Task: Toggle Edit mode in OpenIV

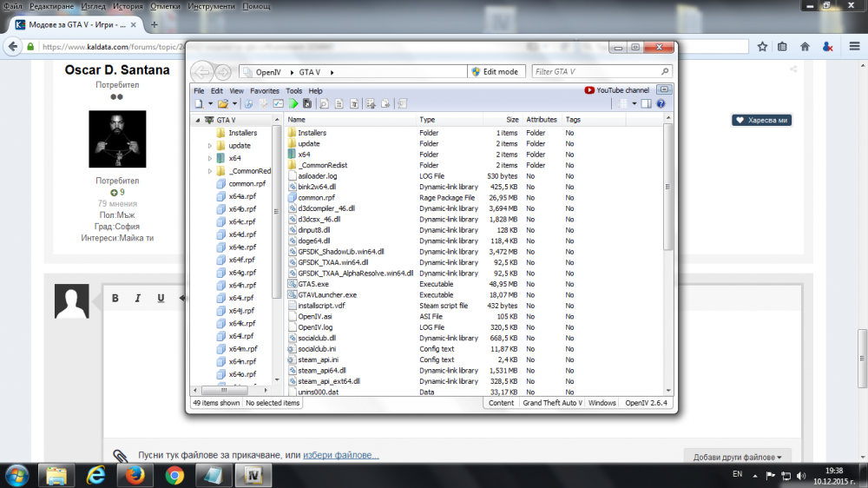Action: 496,71
